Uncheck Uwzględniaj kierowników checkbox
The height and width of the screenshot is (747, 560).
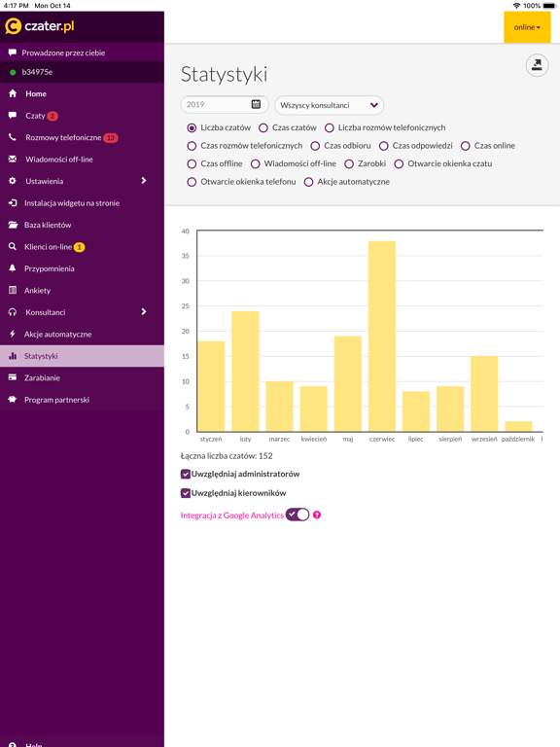[186, 493]
